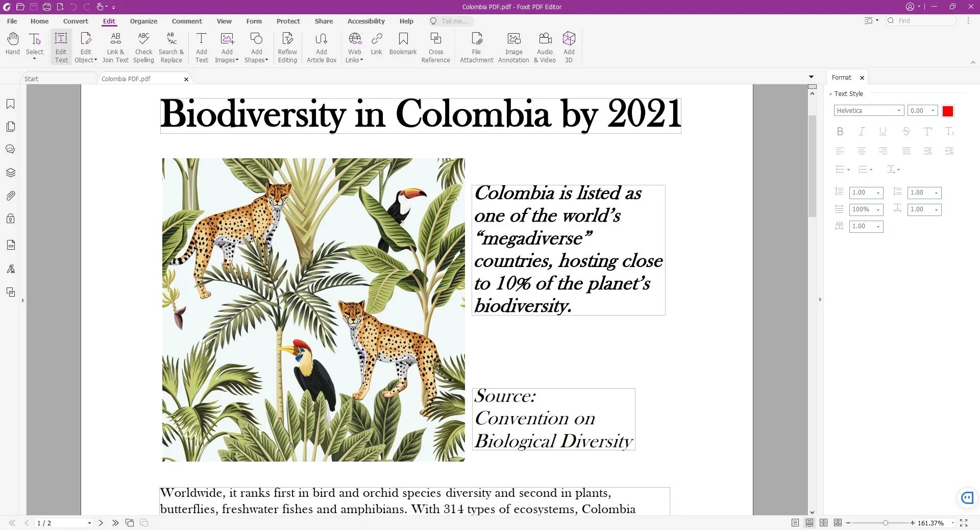Enable underline in the Format panel
Image resolution: width=980 pixels, height=530 pixels.
point(883,131)
